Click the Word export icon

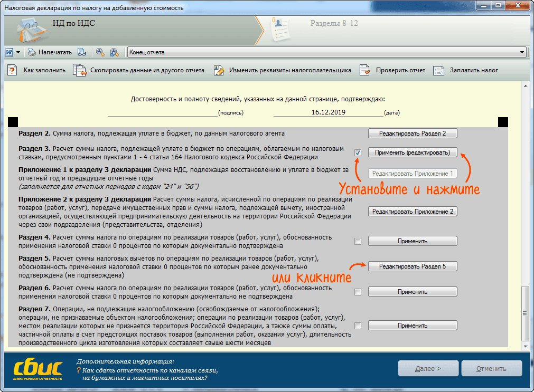pyautogui.click(x=9, y=52)
